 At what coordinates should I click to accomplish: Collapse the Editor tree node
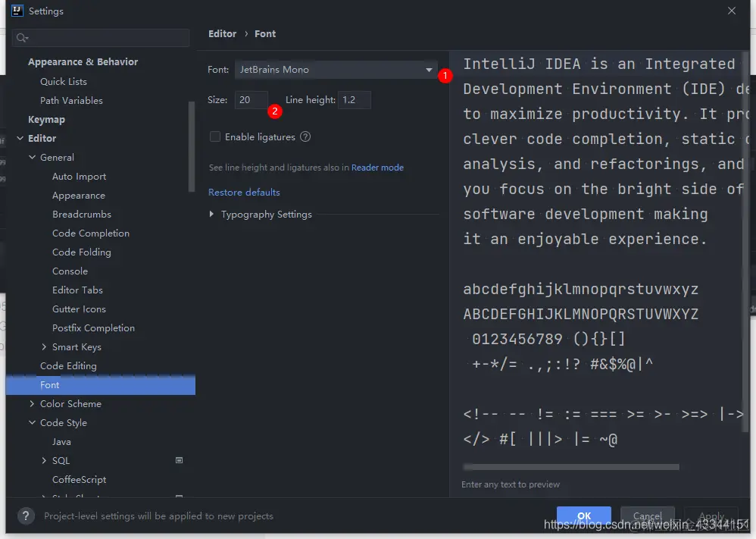coord(20,138)
